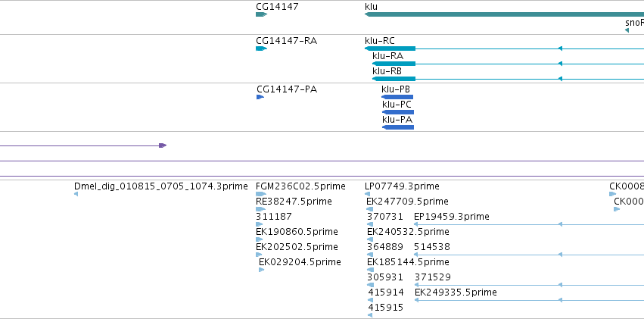Click the LP07749.3prime label
644x319 pixels.
402,186
